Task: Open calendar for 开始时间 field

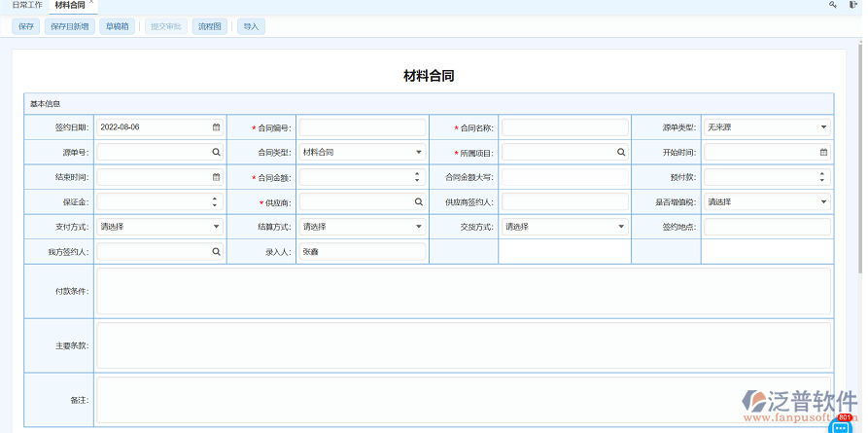Action: pos(823,153)
